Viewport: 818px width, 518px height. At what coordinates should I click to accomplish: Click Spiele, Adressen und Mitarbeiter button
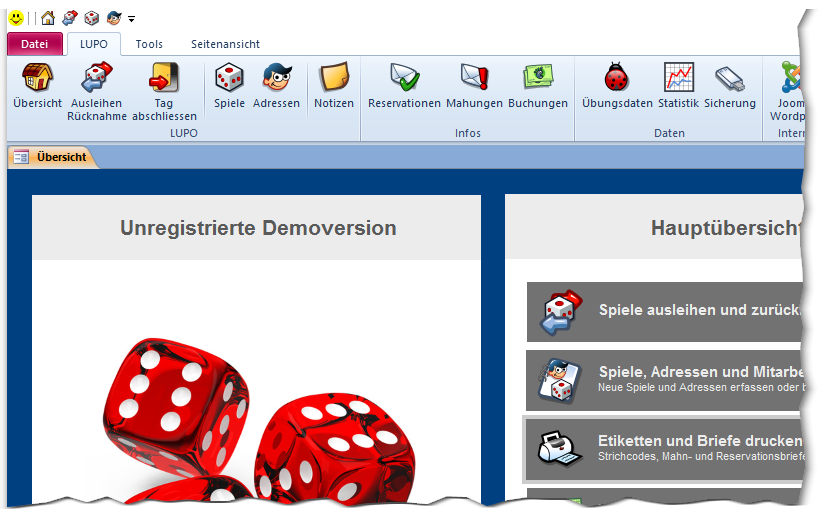(x=665, y=380)
